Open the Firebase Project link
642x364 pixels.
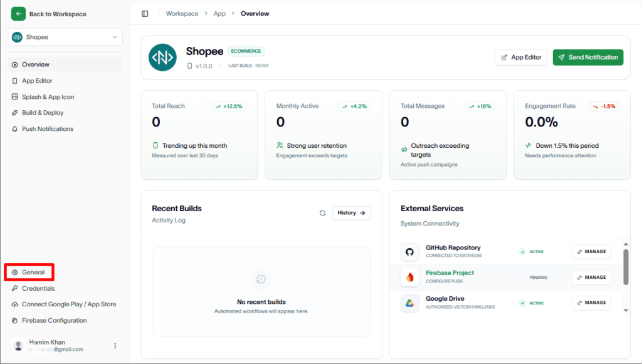pyautogui.click(x=450, y=273)
